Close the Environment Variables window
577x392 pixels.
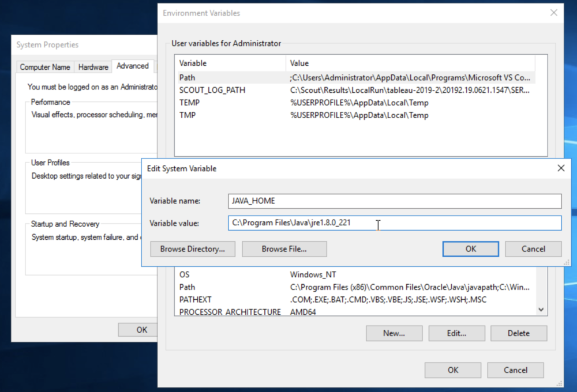click(553, 13)
